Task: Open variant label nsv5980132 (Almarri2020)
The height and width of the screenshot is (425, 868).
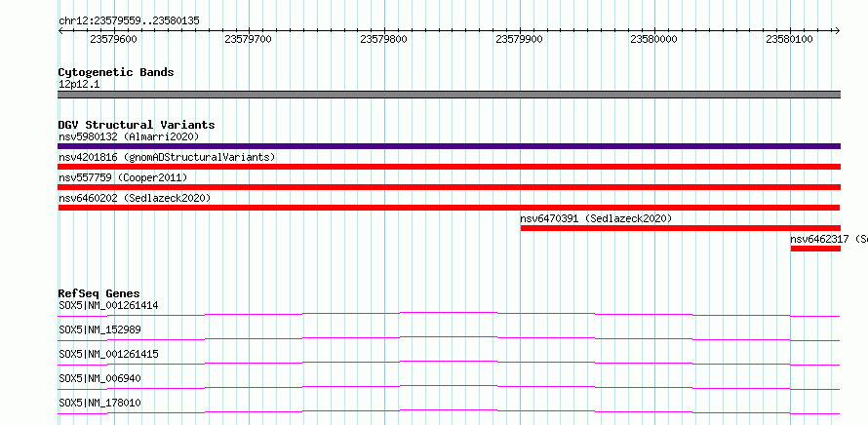Action: 129,136
